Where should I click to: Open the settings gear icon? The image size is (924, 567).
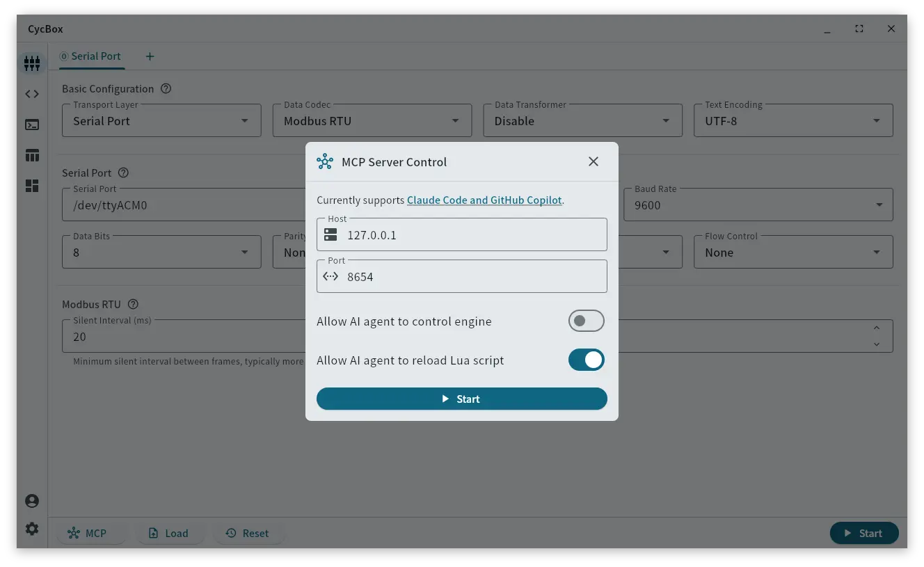click(32, 529)
